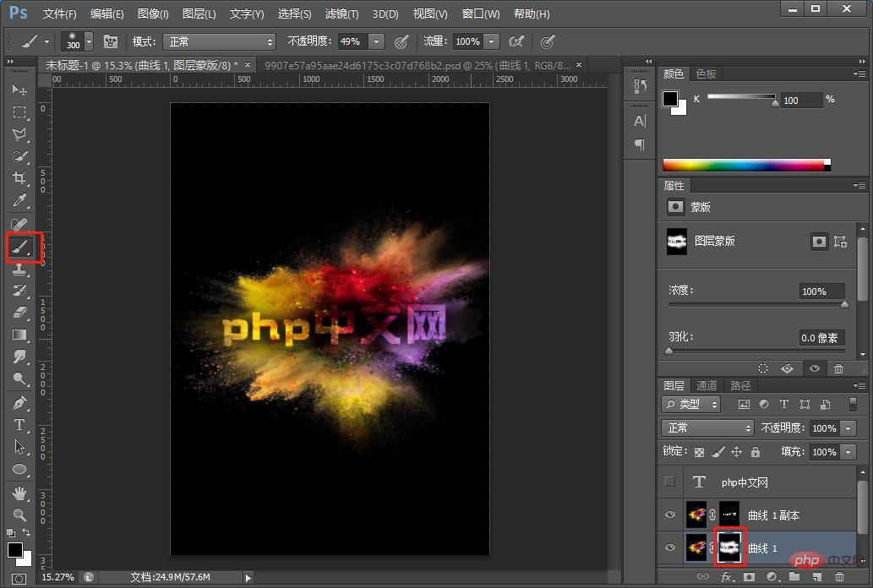Toggle lock all for layer

(756, 452)
